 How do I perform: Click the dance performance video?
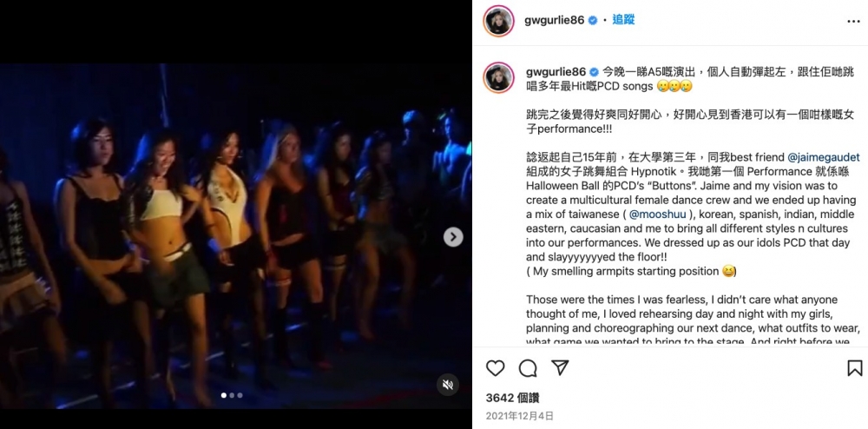236,236
